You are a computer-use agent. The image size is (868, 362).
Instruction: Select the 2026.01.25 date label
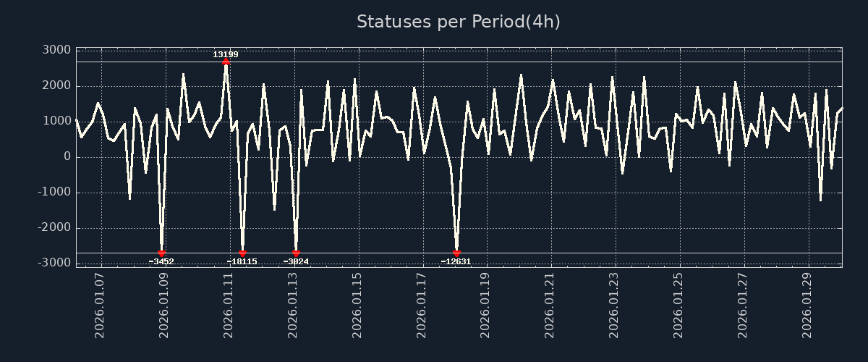[x=678, y=306]
